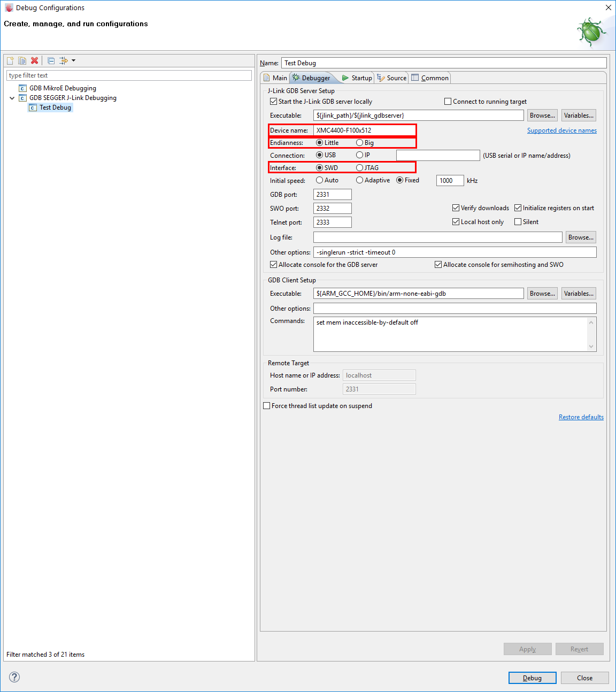Select Big endianness radio button
This screenshot has height=692, width=616.
click(360, 143)
